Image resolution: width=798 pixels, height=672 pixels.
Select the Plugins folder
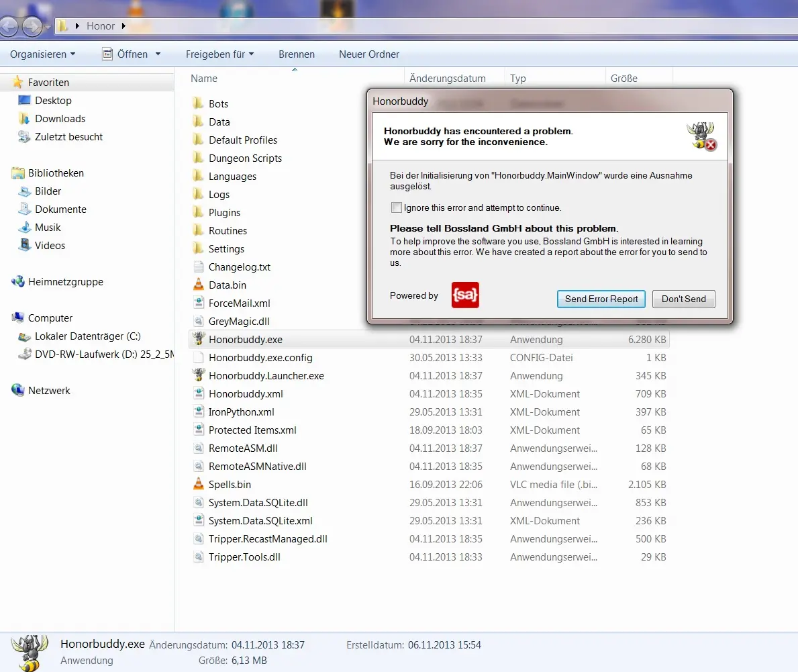click(224, 212)
